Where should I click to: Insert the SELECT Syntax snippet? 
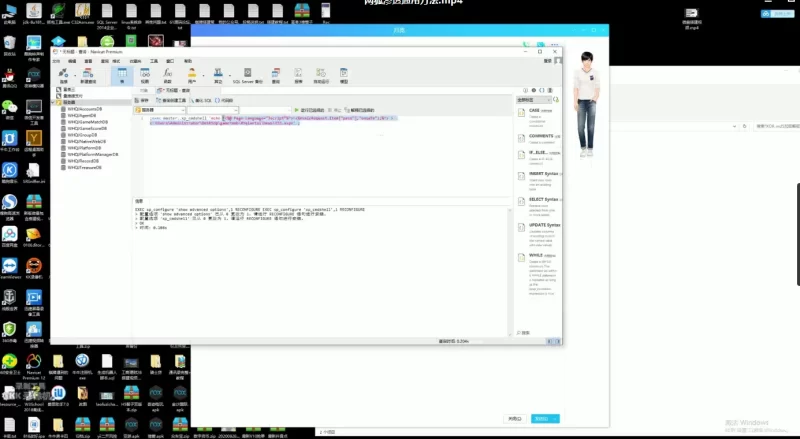539,206
